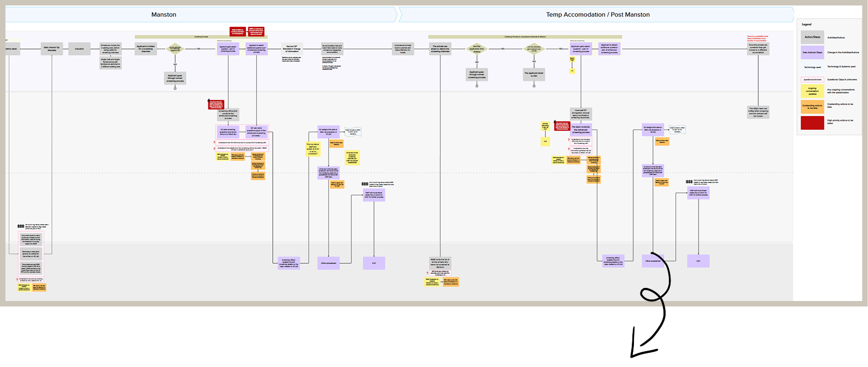Select the question/unknowns legend box
868x367 pixels.
[812, 79]
